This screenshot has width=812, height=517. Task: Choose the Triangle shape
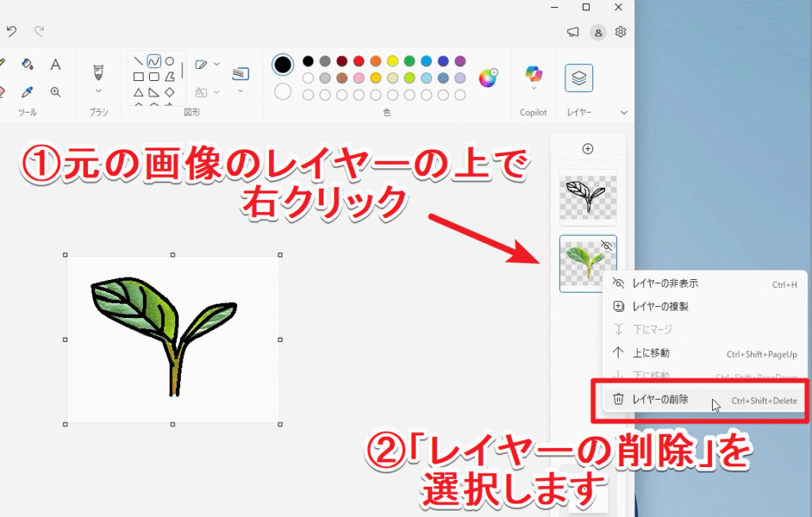pos(138,92)
